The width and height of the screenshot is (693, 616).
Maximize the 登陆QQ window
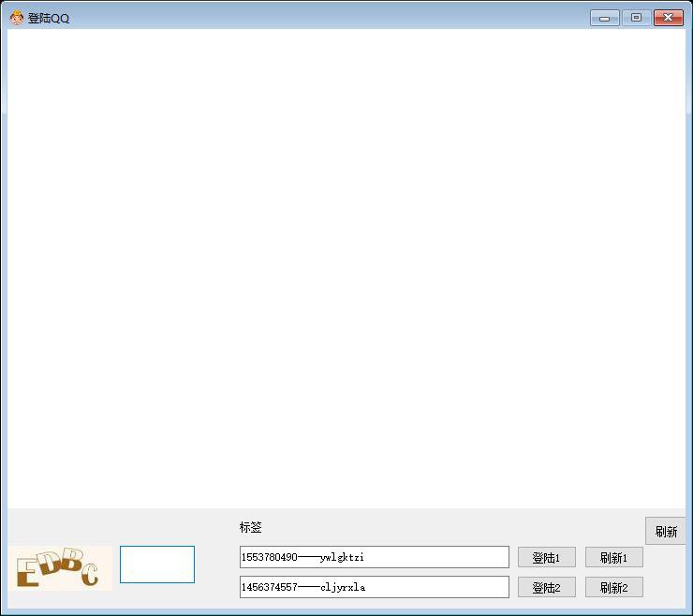coord(636,18)
